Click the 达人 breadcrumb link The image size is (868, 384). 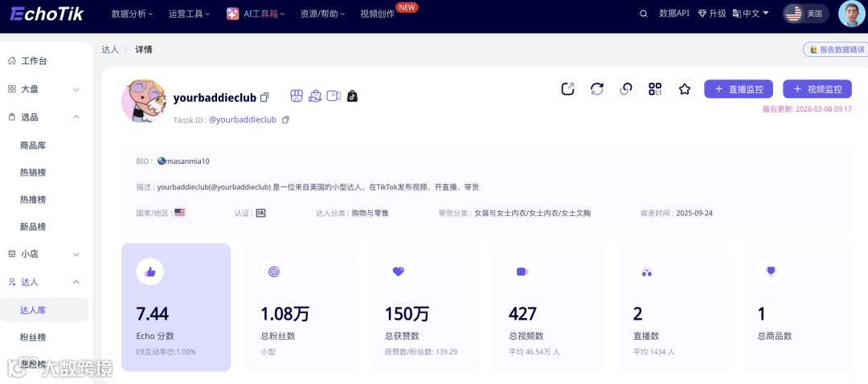(110, 49)
